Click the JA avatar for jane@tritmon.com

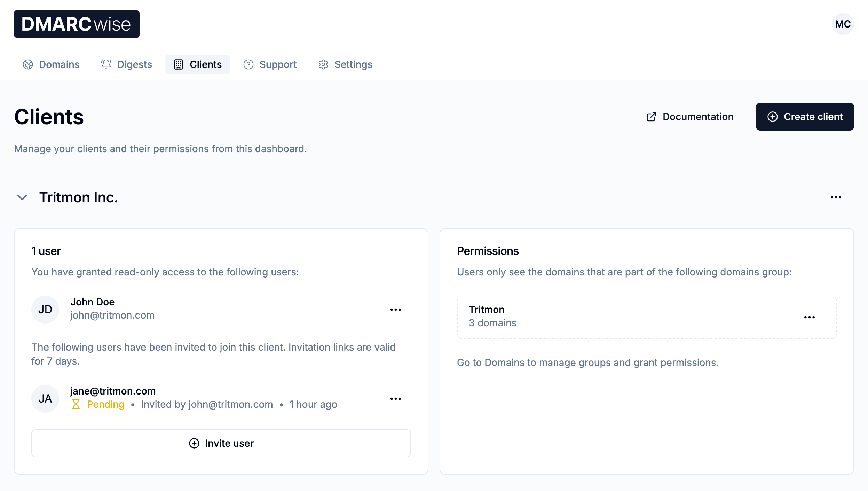point(45,399)
